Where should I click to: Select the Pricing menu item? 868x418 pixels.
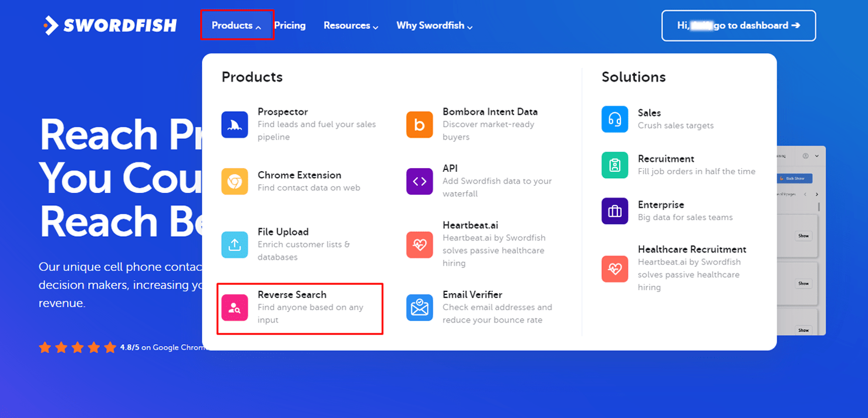[x=290, y=25]
